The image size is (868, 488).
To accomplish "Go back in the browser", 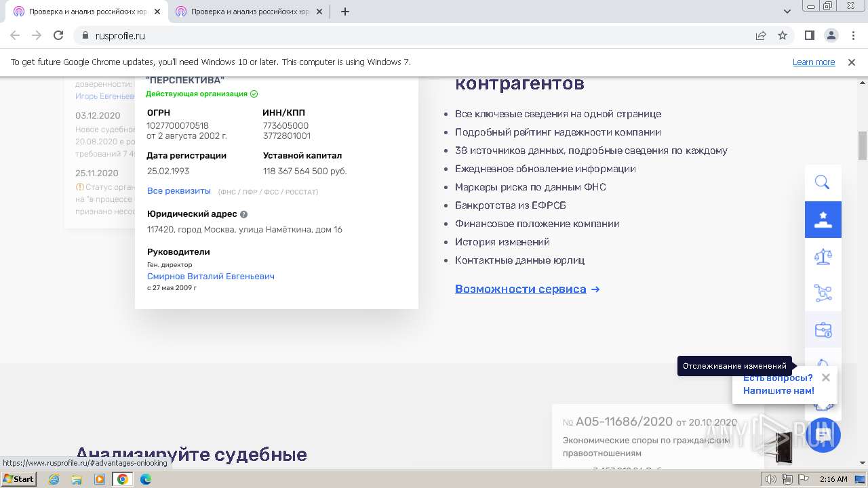I will click(x=15, y=36).
